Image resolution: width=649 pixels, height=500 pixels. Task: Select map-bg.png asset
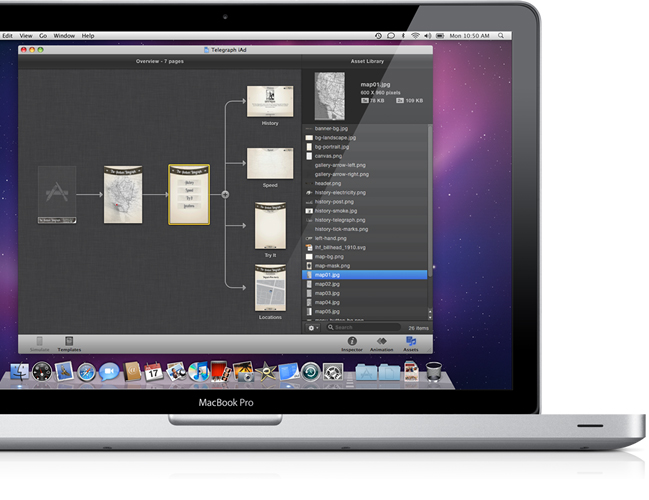(x=365, y=257)
